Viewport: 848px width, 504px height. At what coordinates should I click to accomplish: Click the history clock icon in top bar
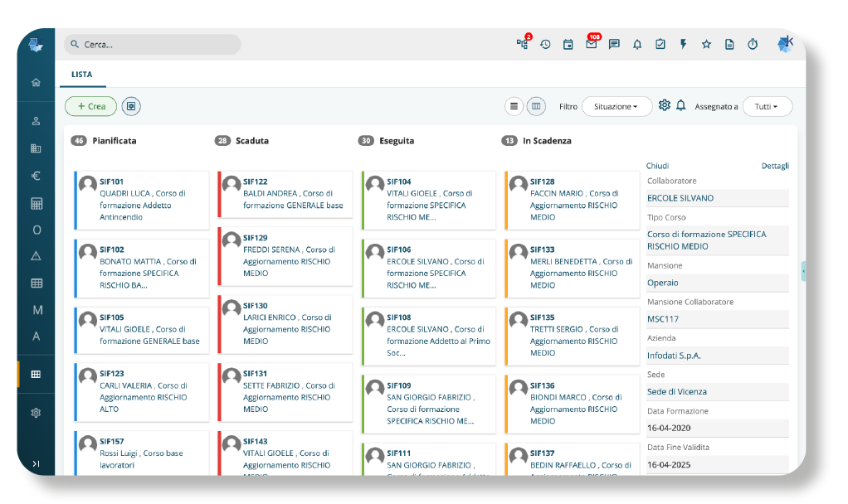pos(545,45)
